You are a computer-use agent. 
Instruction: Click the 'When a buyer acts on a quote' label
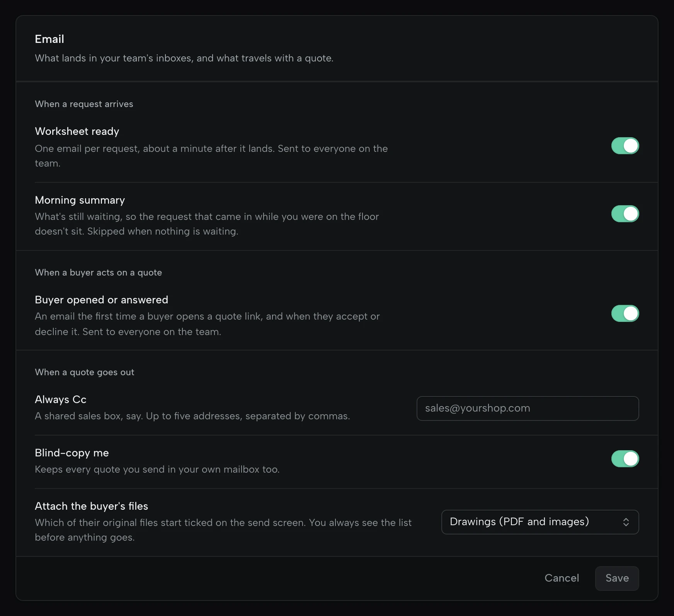(98, 272)
